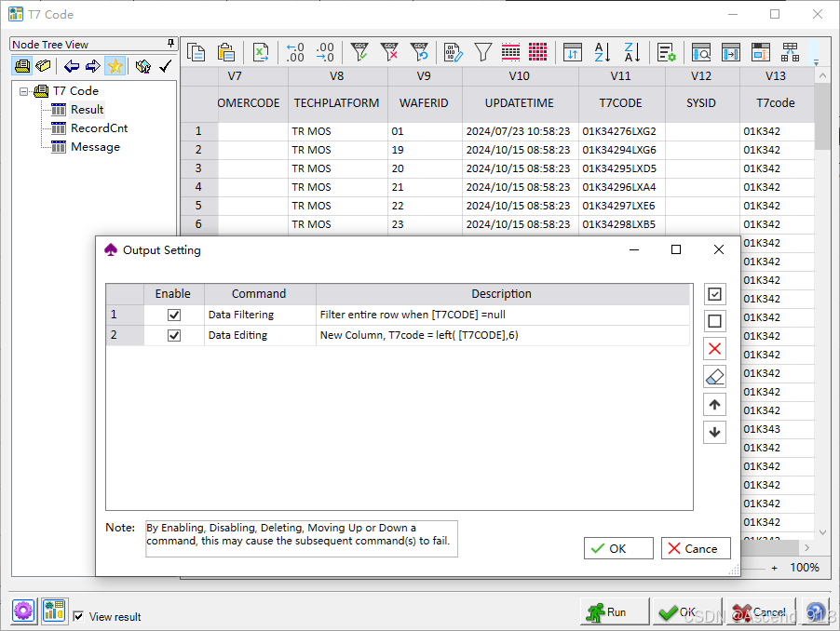This screenshot has height=631, width=840.
Task: Click the freeze header pane icon
Action: click(x=761, y=52)
